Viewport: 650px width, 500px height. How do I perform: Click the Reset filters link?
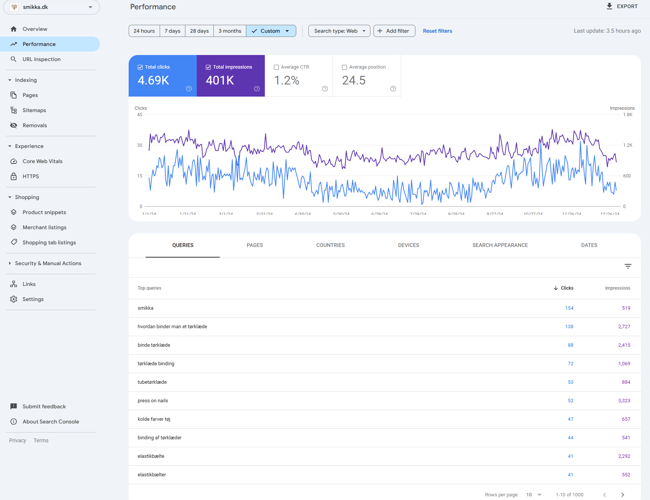(x=437, y=31)
